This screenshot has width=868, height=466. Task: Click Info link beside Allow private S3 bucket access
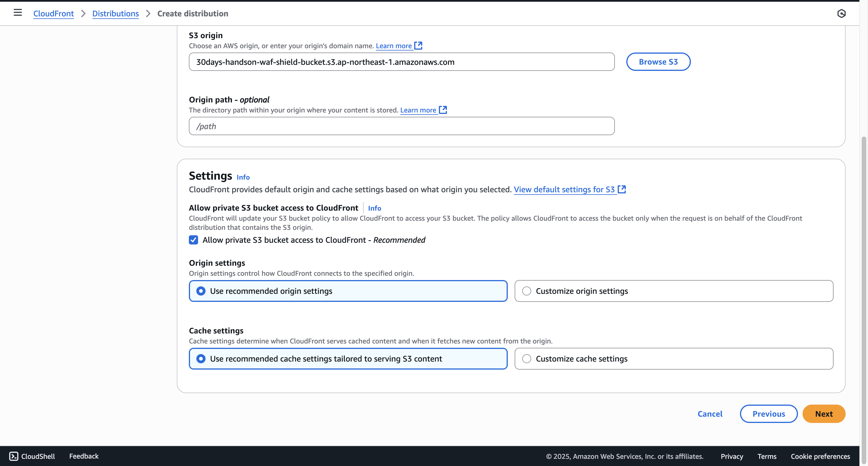coord(374,208)
